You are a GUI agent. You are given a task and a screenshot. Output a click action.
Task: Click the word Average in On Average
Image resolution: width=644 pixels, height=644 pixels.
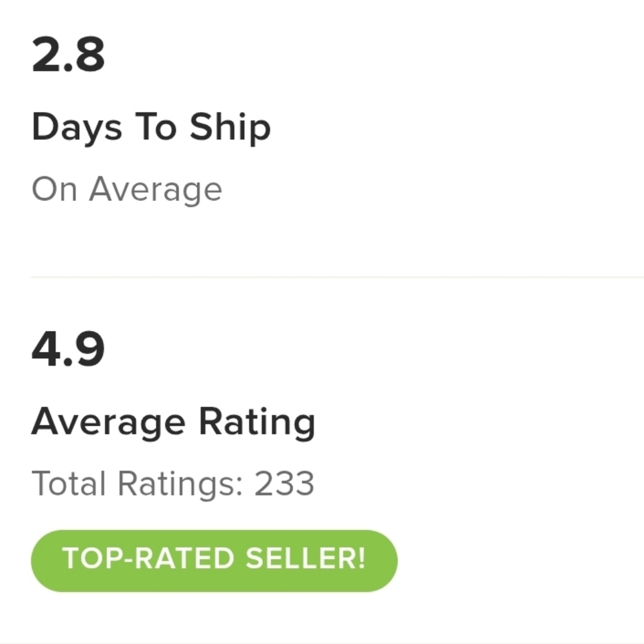tap(156, 191)
